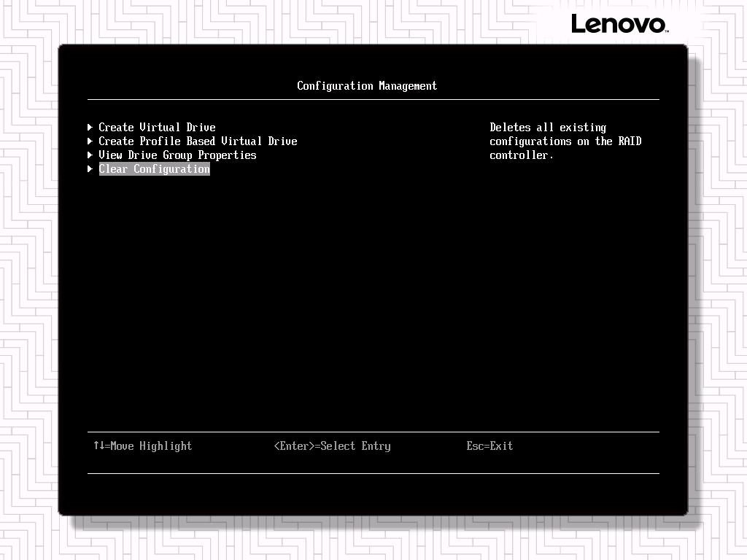747x560 pixels.
Task: Click the triangle beside Clear Configuration
Action: [90, 169]
